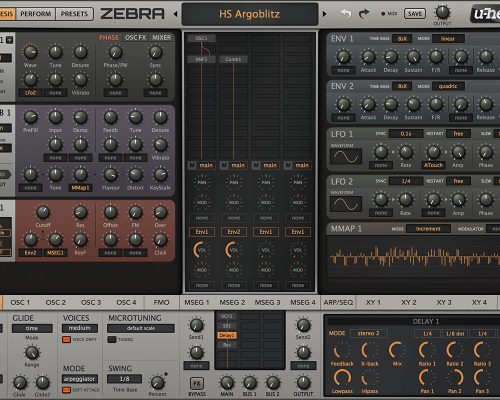500x400 pixels.
Task: Click the OSC1 module in the grid
Action: (x=201, y=38)
